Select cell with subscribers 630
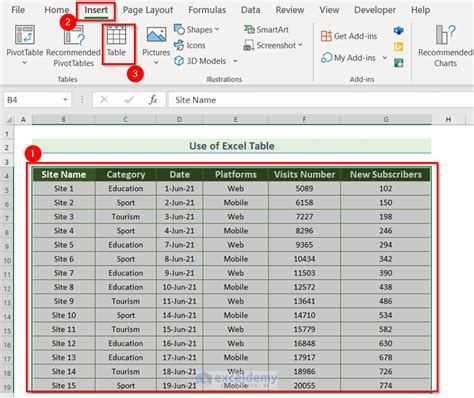474x398 pixels. tap(386, 343)
